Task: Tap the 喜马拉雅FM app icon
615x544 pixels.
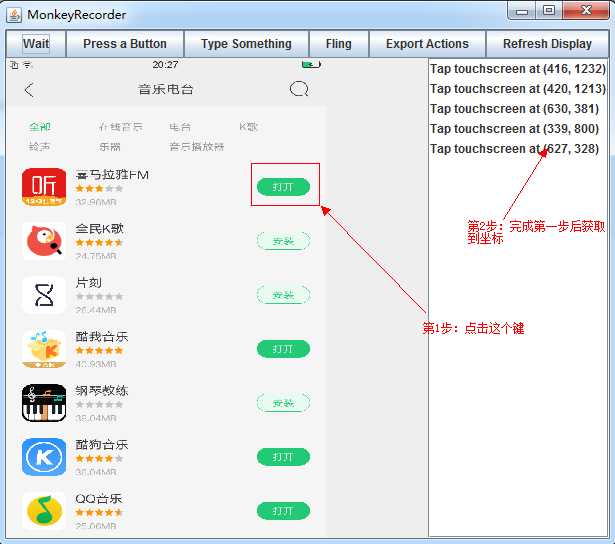Action: pos(44,187)
